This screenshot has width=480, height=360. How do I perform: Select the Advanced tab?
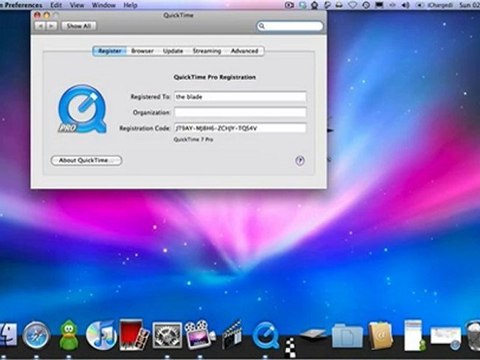click(244, 51)
